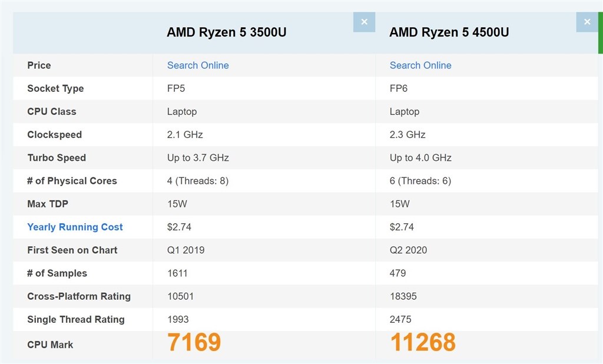
Task: Remove AMD Ryzen 5 3500U from comparison
Action: click(364, 22)
